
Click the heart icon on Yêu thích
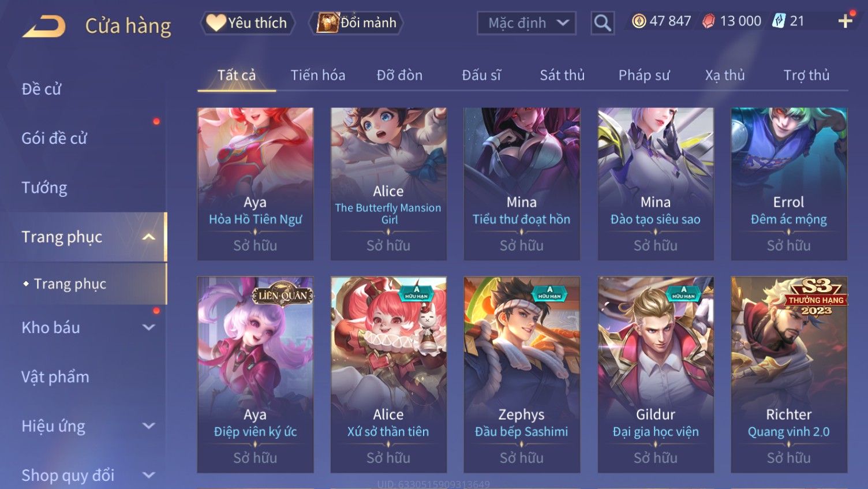(216, 23)
